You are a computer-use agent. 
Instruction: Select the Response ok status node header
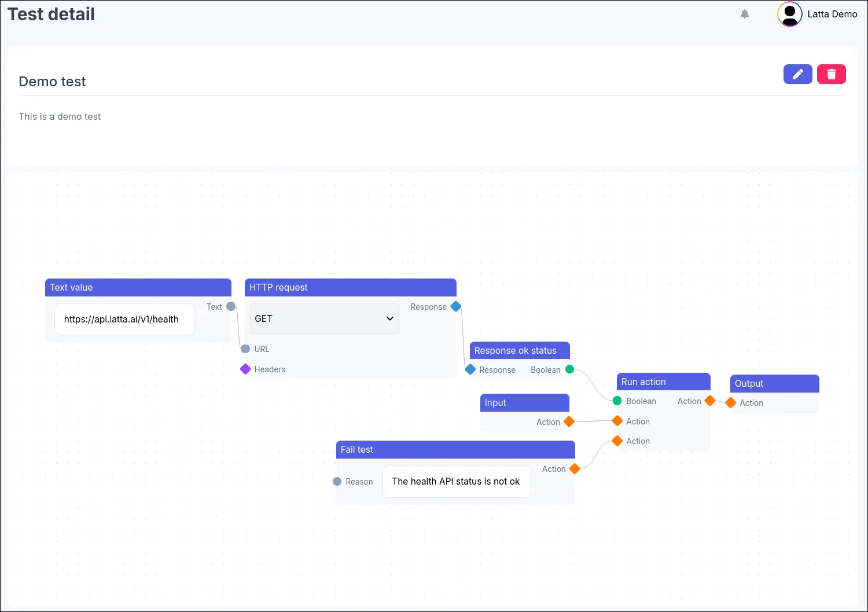click(518, 350)
